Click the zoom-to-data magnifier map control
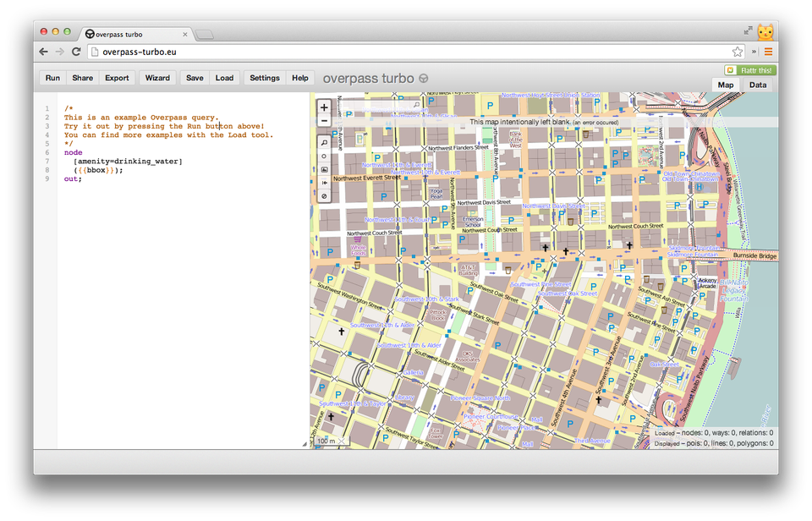This screenshot has height=521, width=812. pos(324,142)
